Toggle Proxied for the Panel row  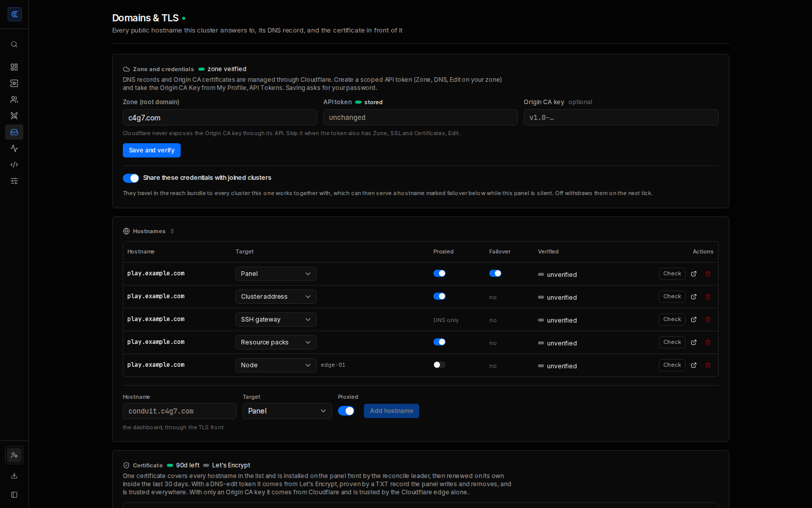coord(439,273)
